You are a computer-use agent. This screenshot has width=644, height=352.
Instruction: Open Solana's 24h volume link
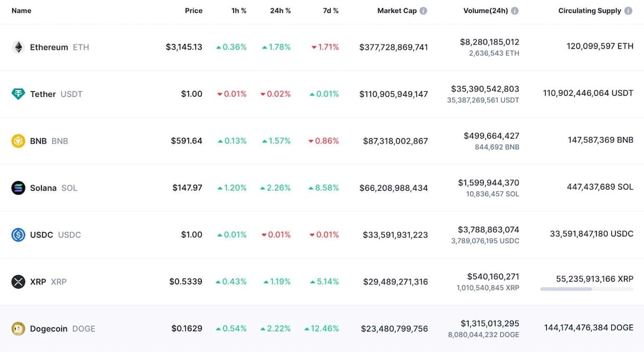click(x=488, y=183)
